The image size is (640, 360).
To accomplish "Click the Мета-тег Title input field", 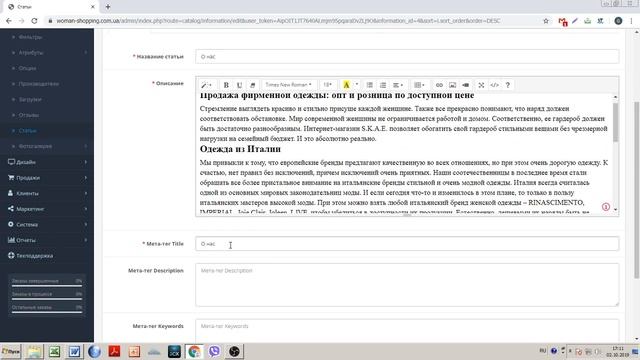I will 407,244.
